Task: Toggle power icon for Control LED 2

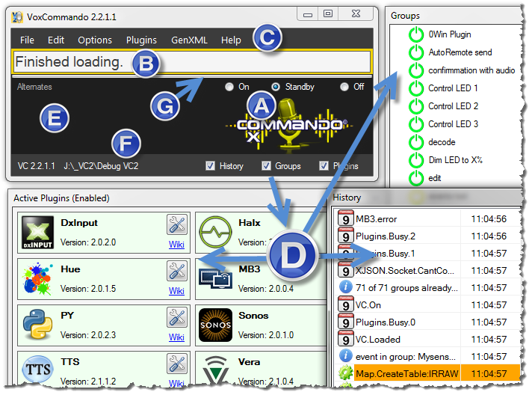Action: pyautogui.click(x=416, y=107)
